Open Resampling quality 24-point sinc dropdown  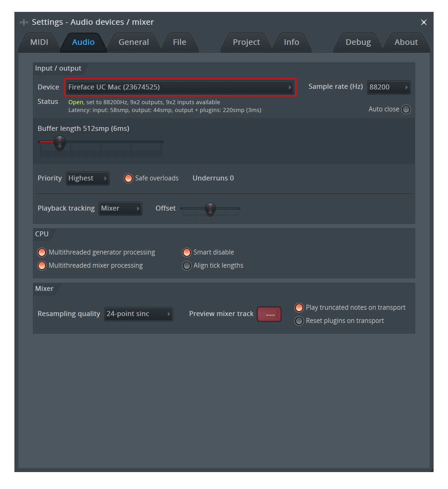pyautogui.click(x=138, y=314)
